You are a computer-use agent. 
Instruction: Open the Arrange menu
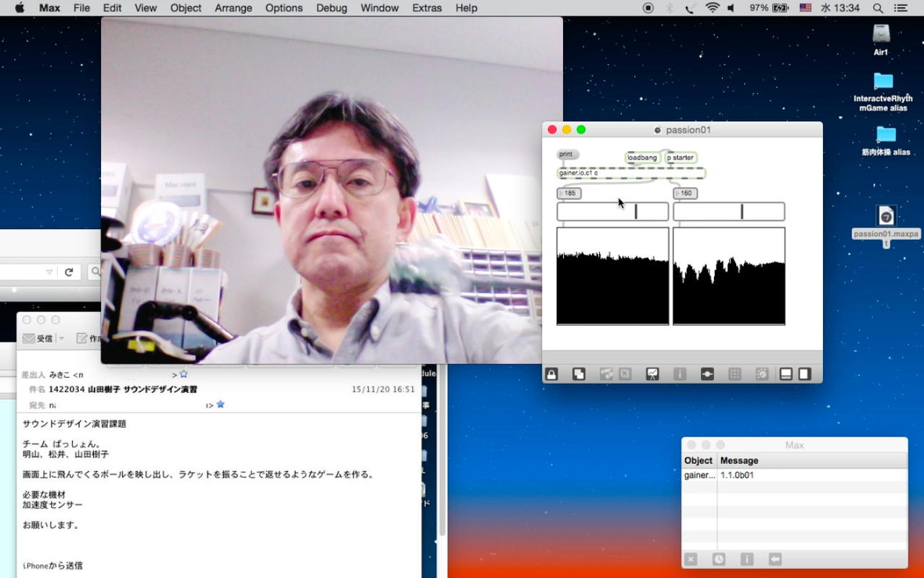coord(233,8)
